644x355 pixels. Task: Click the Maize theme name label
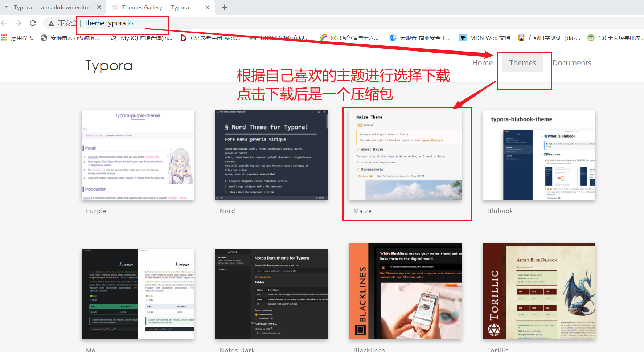tap(362, 211)
